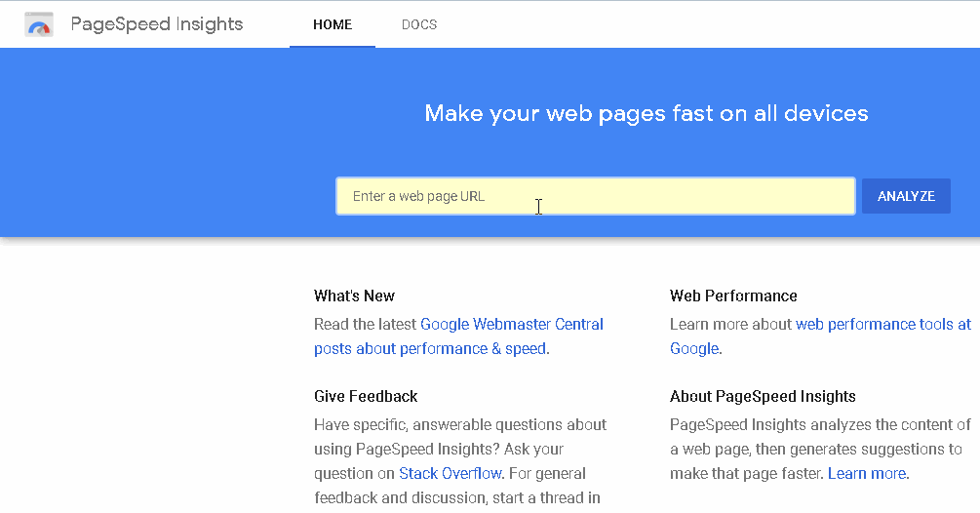Open the Google Webmaster Central posts link
This screenshot has width=980, height=513.
(511, 324)
